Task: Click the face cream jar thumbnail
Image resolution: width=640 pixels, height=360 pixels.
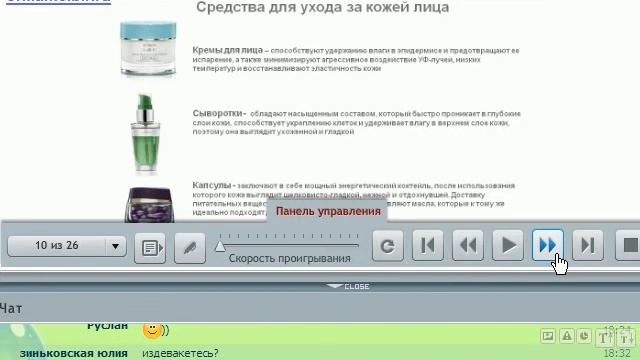Action: pyautogui.click(x=149, y=49)
